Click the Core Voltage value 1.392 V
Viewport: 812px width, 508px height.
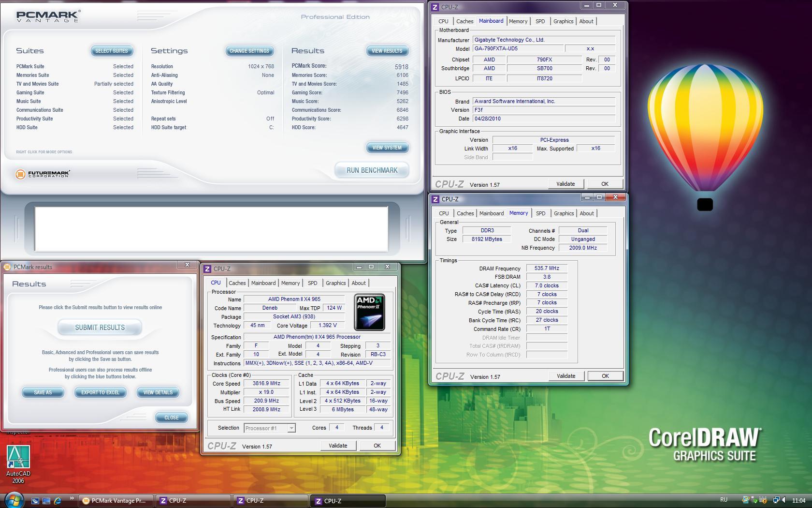[328, 326]
